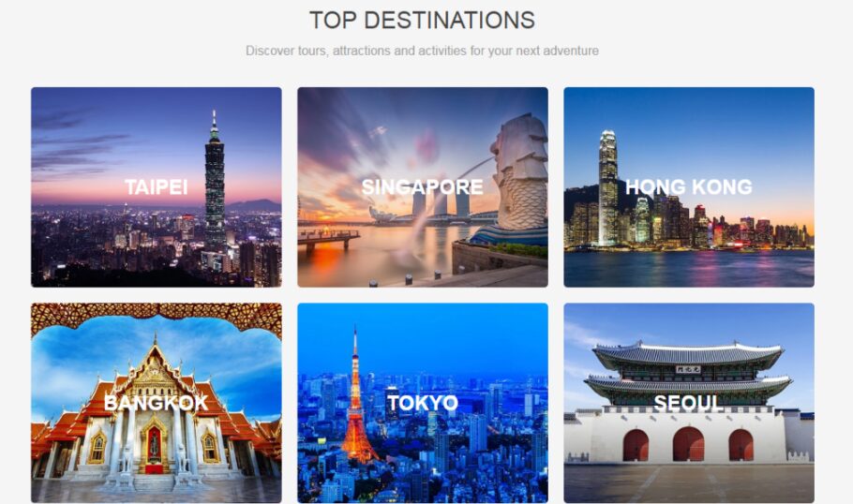The image size is (853, 504).
Task: Open the Hong Kong destination card
Action: (689, 187)
